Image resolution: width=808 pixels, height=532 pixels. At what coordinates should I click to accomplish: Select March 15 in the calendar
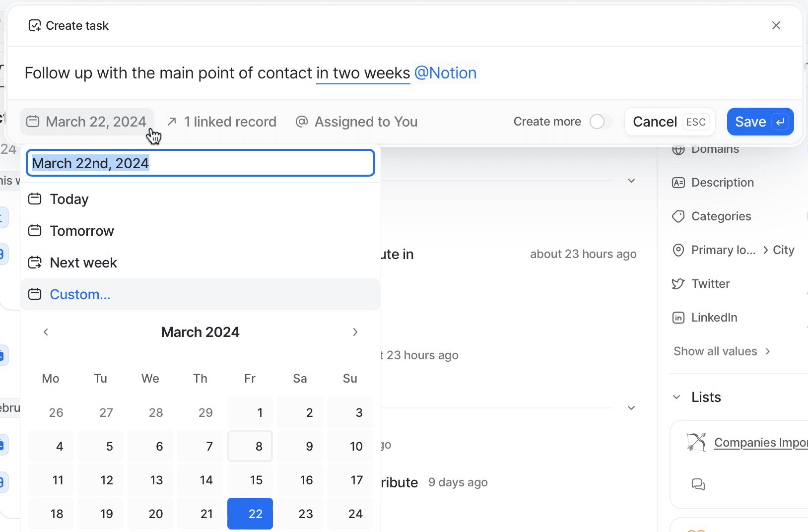(x=256, y=480)
